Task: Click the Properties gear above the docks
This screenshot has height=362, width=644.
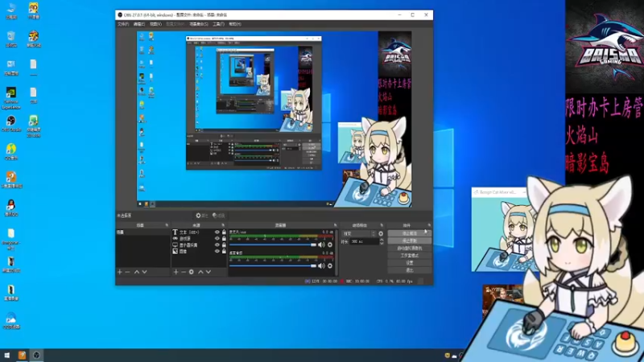Action: [202, 216]
